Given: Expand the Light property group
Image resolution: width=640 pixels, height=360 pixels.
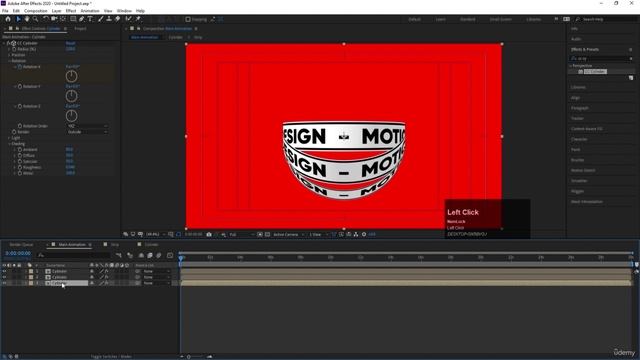Looking at the screenshot, I should [9, 138].
